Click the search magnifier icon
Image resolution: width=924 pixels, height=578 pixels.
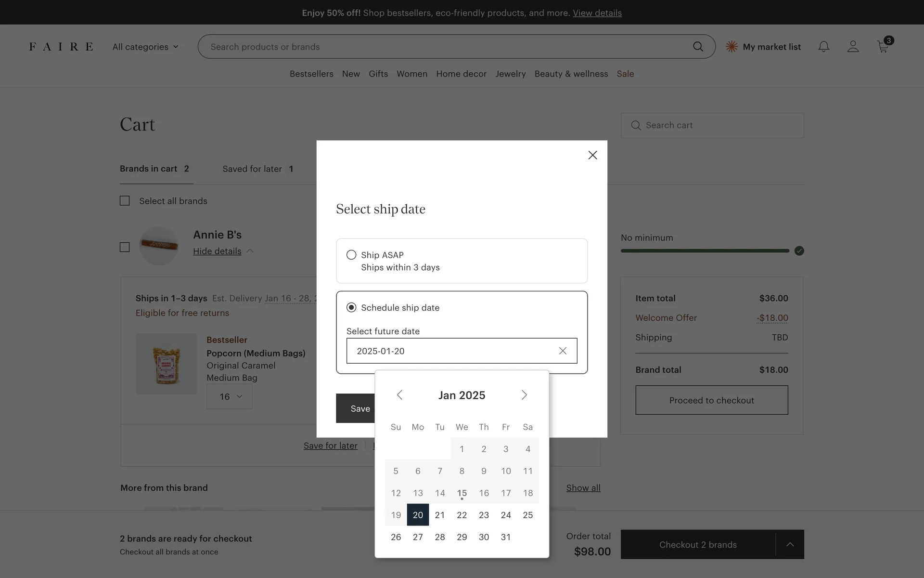point(698,47)
